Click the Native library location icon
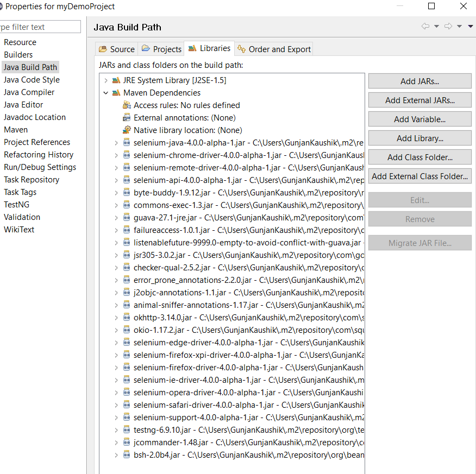 coord(127,130)
